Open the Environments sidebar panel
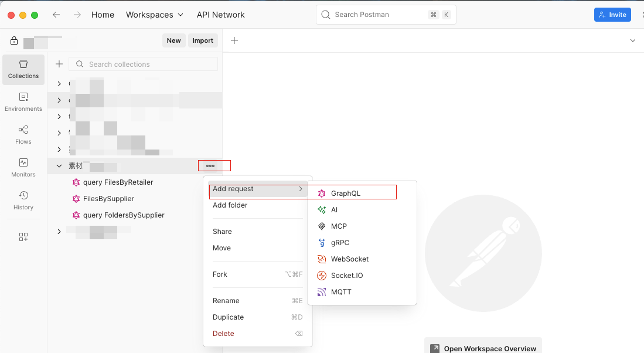644x353 pixels. [23, 103]
